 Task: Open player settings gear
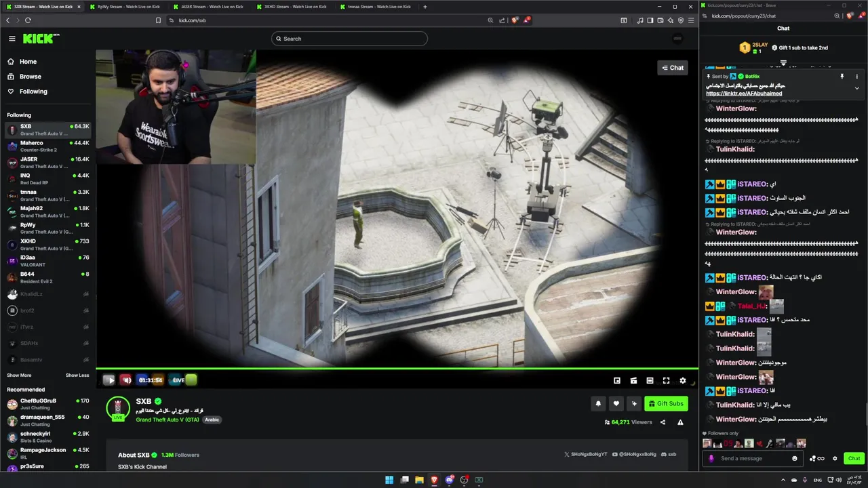(683, 381)
